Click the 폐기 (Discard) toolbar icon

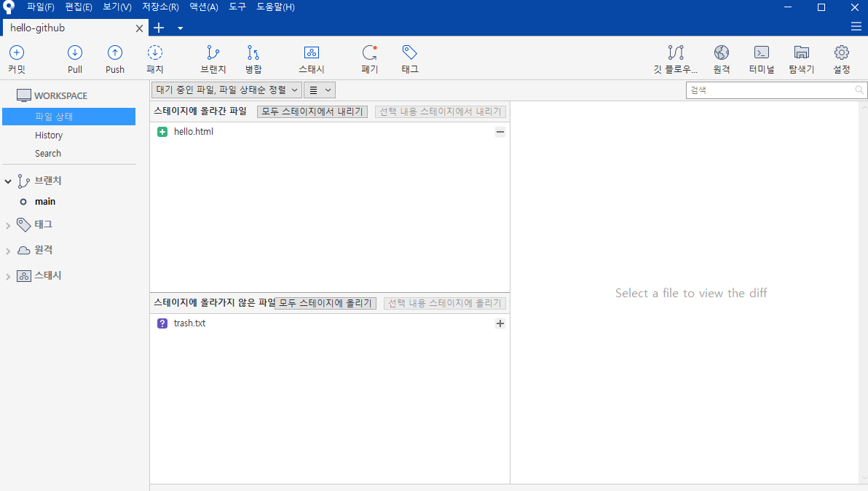tap(370, 52)
